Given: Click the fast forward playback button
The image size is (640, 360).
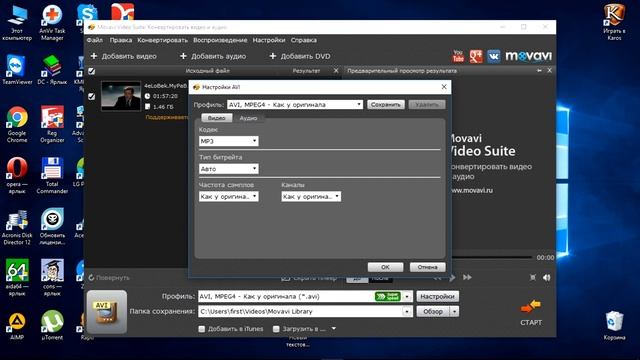Looking at the screenshot, I should coord(467,278).
